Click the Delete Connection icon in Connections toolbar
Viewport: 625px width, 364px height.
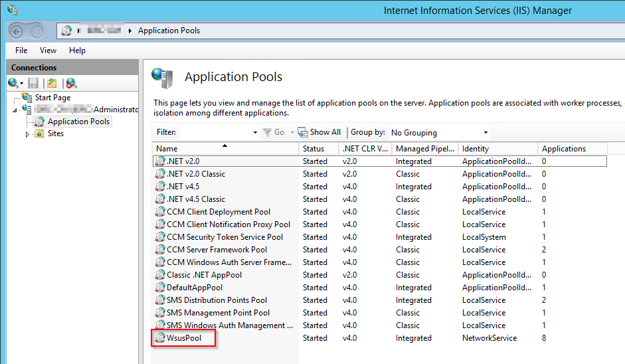pyautogui.click(x=71, y=83)
